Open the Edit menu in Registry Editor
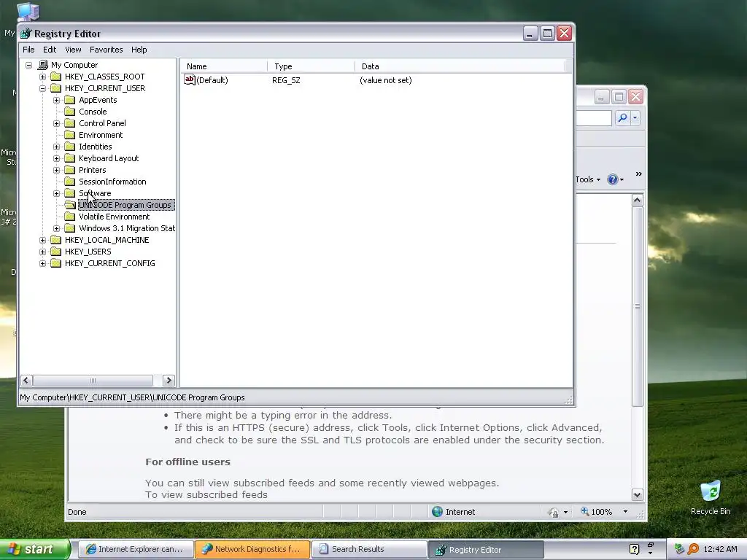The height and width of the screenshot is (560, 747). point(50,50)
